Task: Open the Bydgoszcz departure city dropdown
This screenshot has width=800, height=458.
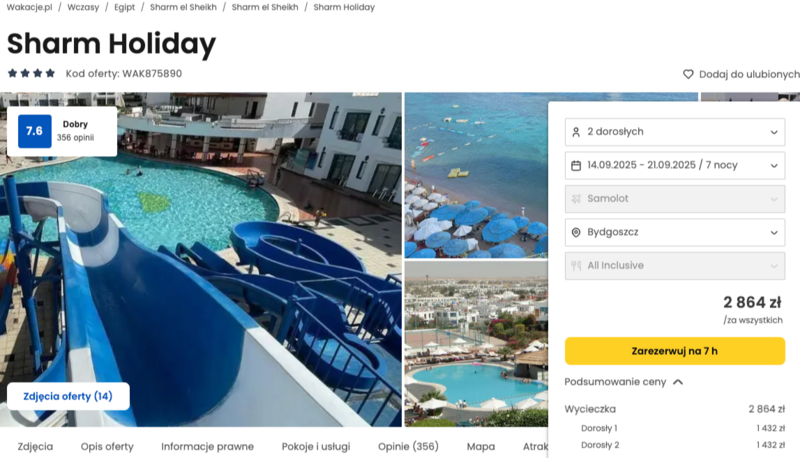Action: point(674,233)
